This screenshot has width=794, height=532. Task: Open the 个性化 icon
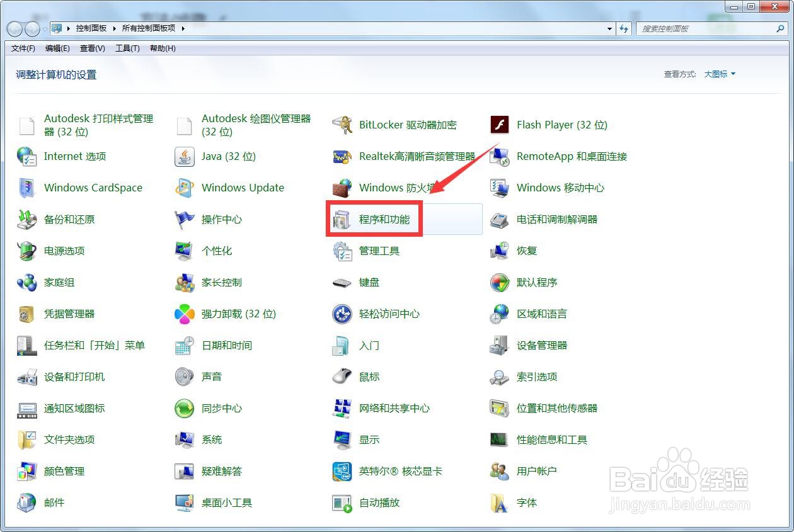point(185,251)
